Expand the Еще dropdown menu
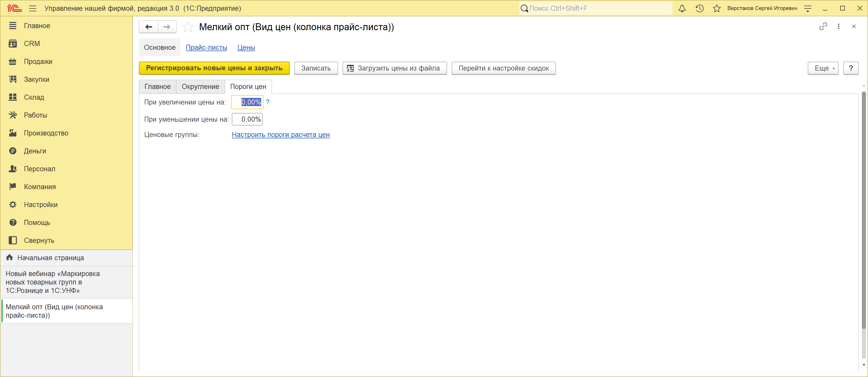The image size is (868, 377). coord(823,68)
